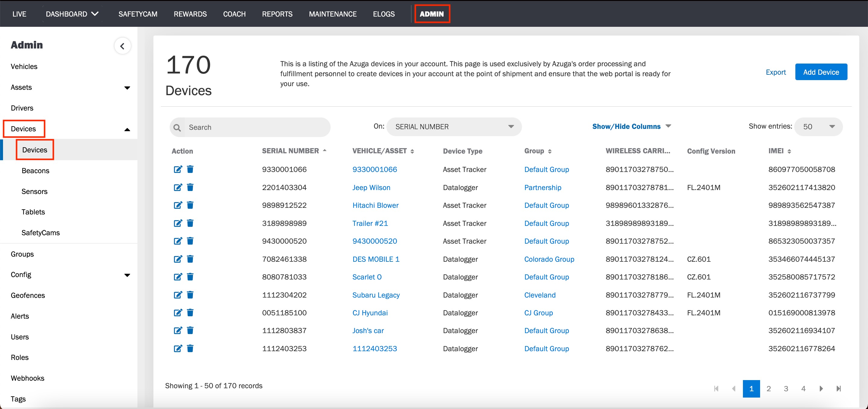Expand the Assets sidebar section
This screenshot has width=868, height=409.
click(x=127, y=88)
